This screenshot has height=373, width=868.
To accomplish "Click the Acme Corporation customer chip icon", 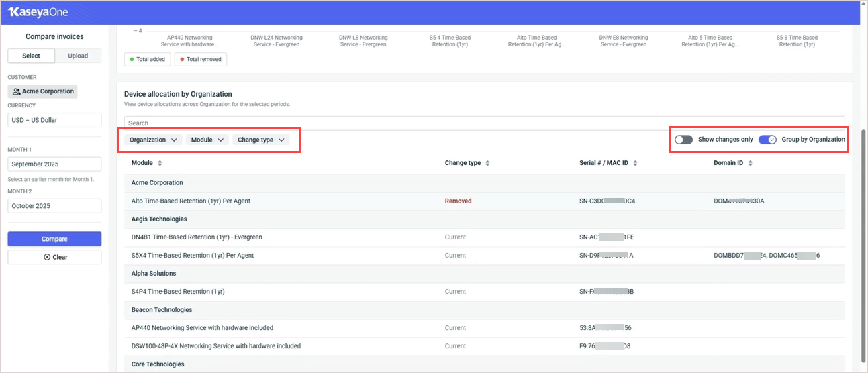I will point(17,91).
